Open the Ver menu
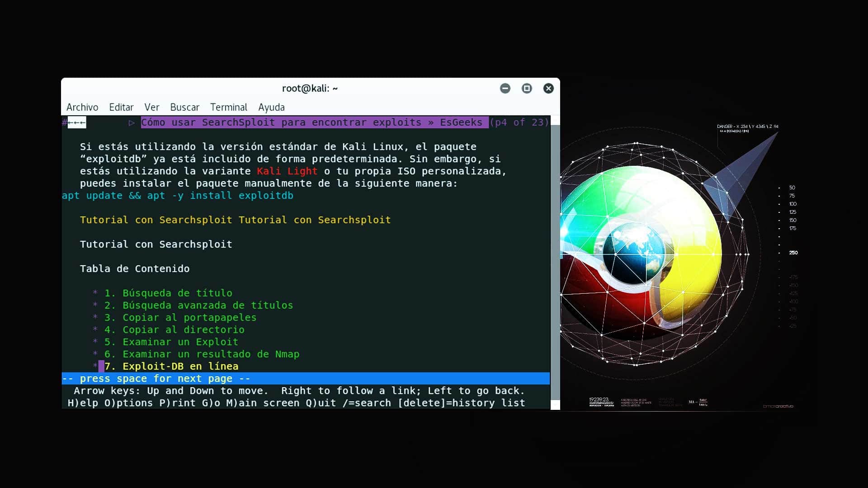The height and width of the screenshot is (488, 868). pos(152,107)
